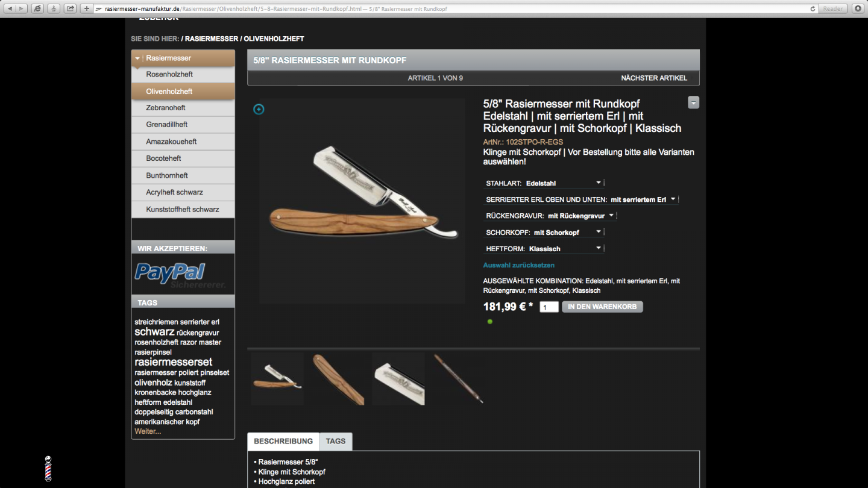Viewport: 868px width, 488px height.
Task: Go to Nächster Artikel
Action: [654, 78]
